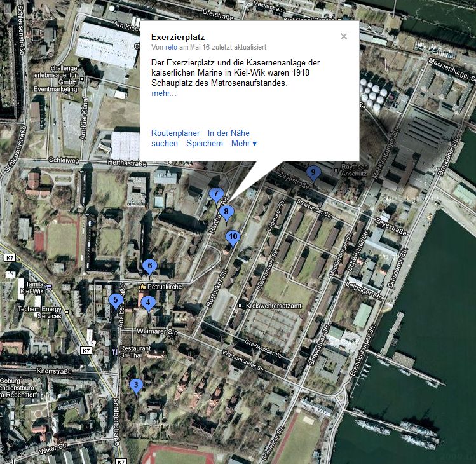Click the Restaurant Sri-Thai label
The height and width of the screenshot is (464, 476).
pyautogui.click(x=135, y=352)
